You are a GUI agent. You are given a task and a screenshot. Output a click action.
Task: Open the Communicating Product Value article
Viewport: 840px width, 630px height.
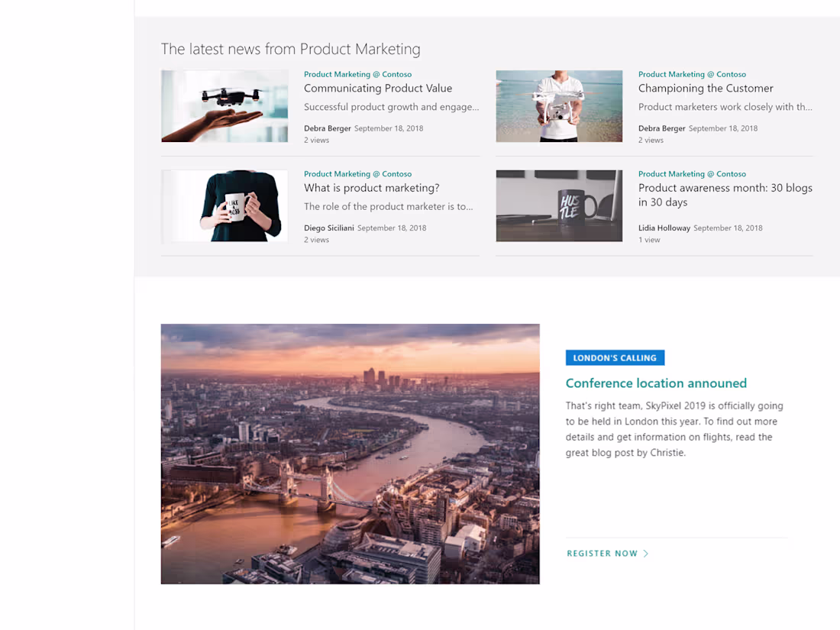(377, 88)
